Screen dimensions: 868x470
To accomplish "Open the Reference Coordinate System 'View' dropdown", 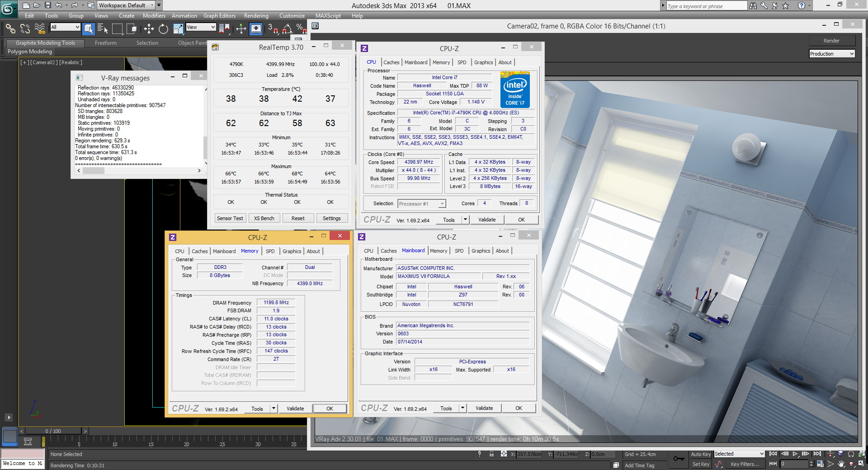I will pyautogui.click(x=201, y=27).
